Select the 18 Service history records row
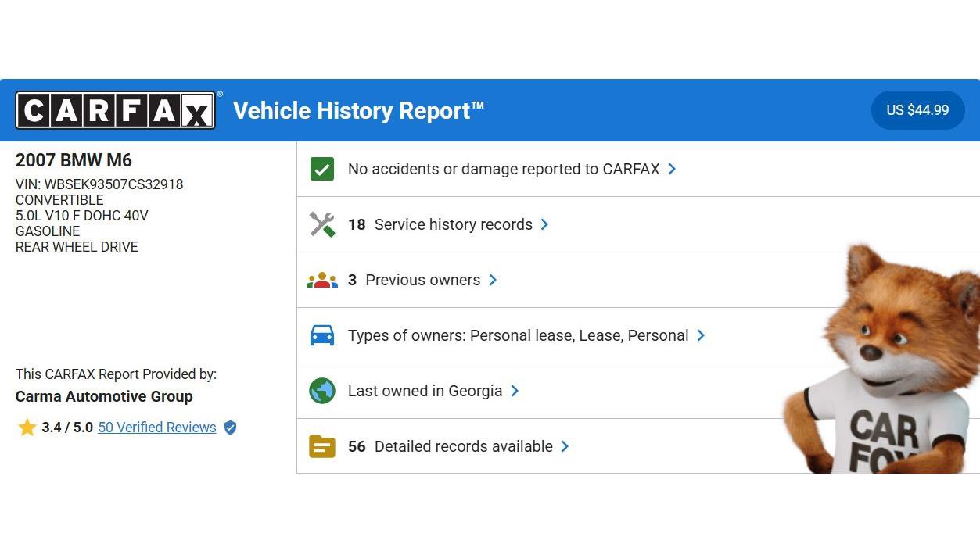 click(453, 224)
